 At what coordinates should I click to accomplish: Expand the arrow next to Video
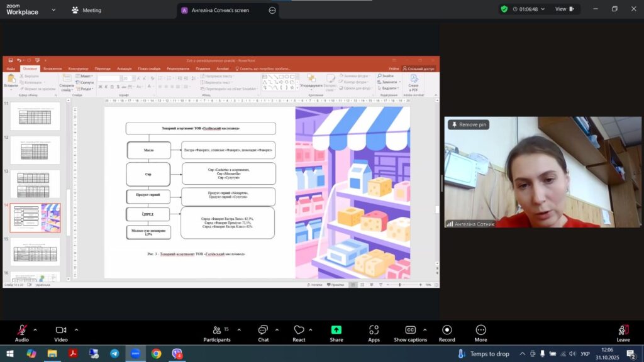[x=77, y=329]
